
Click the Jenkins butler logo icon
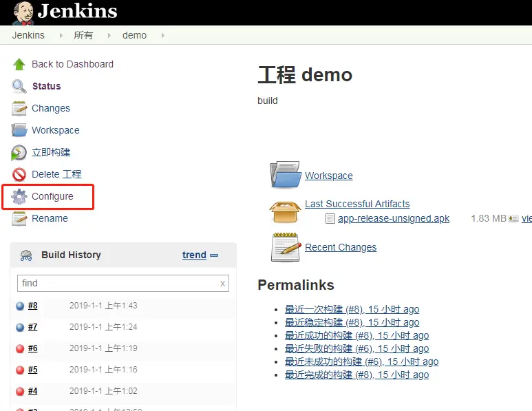23,13
